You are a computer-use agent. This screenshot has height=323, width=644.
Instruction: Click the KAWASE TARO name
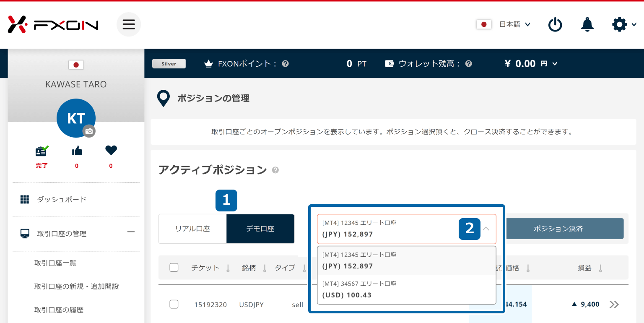point(76,84)
